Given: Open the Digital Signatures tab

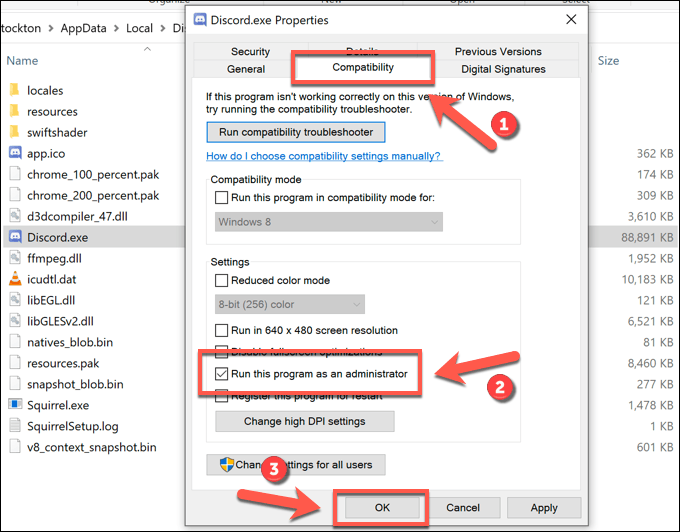Looking at the screenshot, I should (503, 69).
